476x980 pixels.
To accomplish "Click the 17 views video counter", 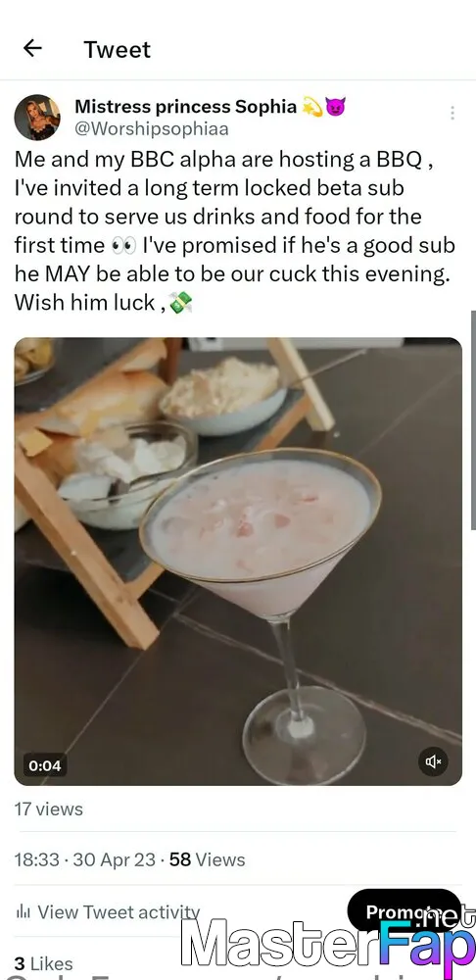I will click(x=49, y=808).
